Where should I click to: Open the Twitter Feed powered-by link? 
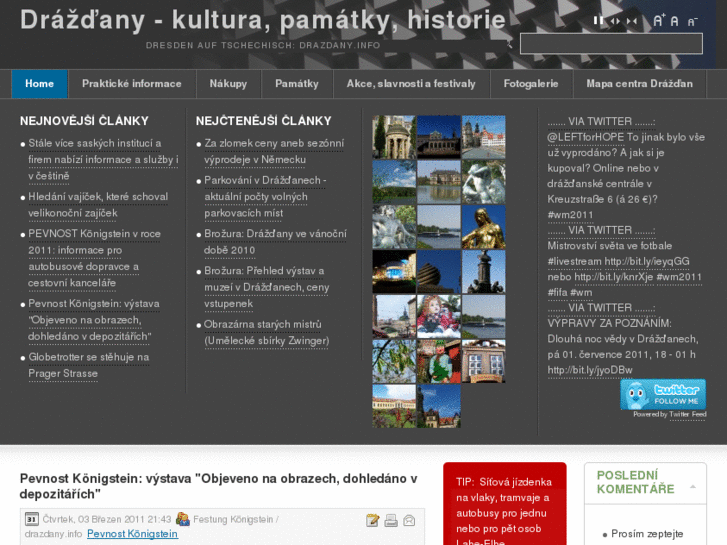point(688,415)
